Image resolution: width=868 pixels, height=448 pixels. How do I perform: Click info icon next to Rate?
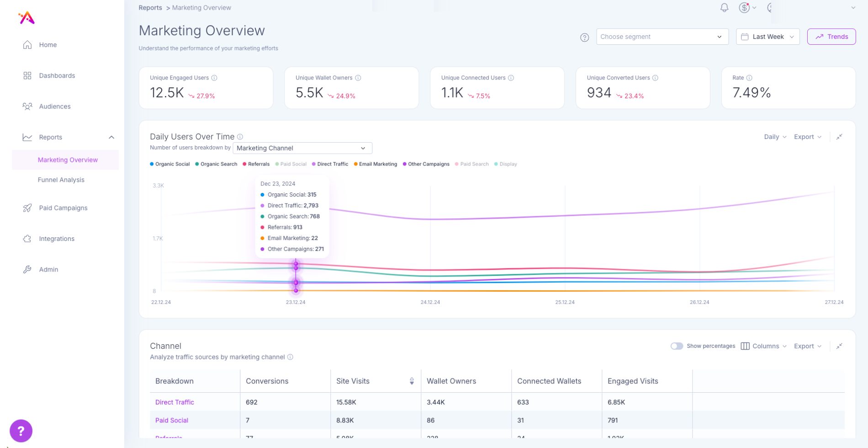pos(749,78)
